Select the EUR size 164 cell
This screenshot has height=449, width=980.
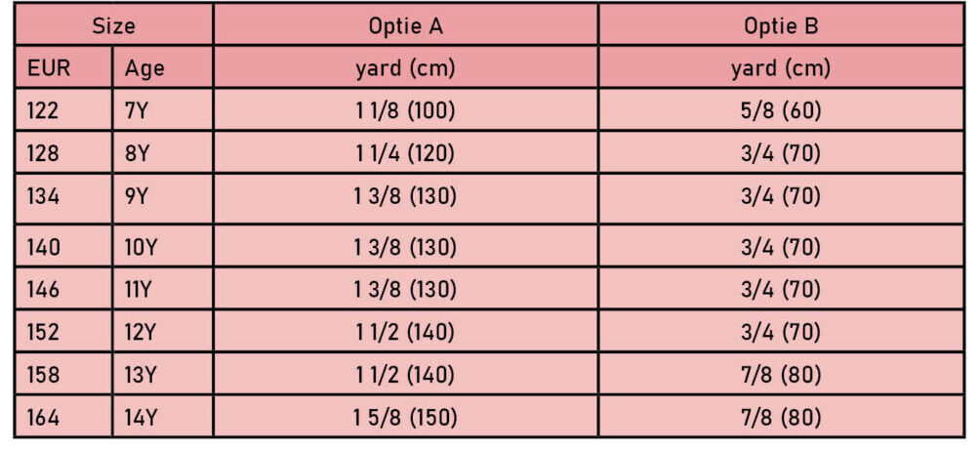(43, 418)
